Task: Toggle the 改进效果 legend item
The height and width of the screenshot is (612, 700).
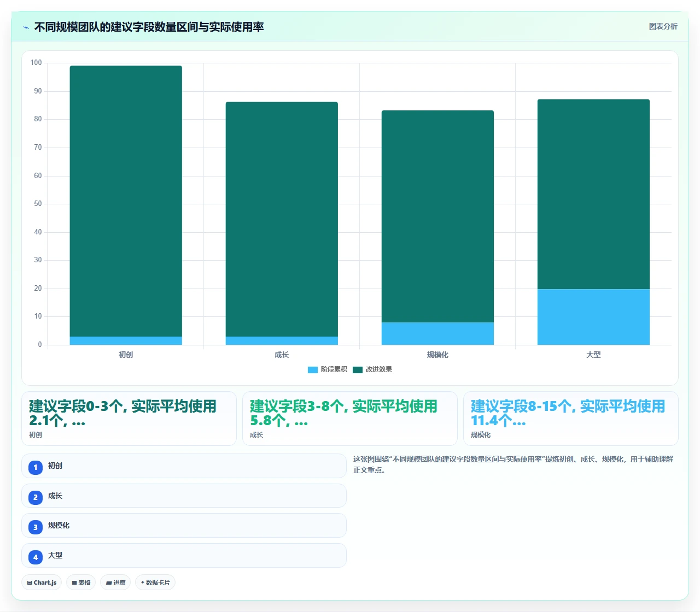Action: pyautogui.click(x=372, y=369)
